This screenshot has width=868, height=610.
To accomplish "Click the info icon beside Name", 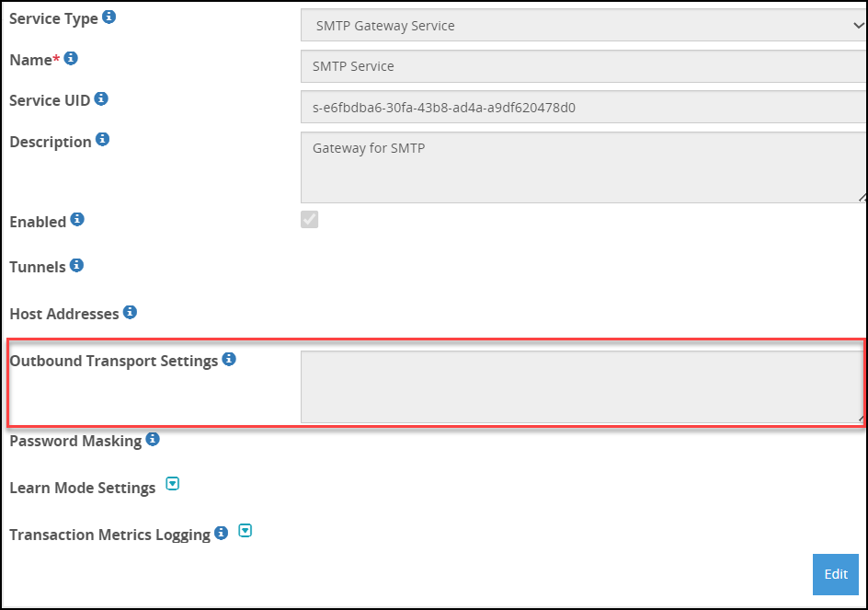I will point(71,58).
